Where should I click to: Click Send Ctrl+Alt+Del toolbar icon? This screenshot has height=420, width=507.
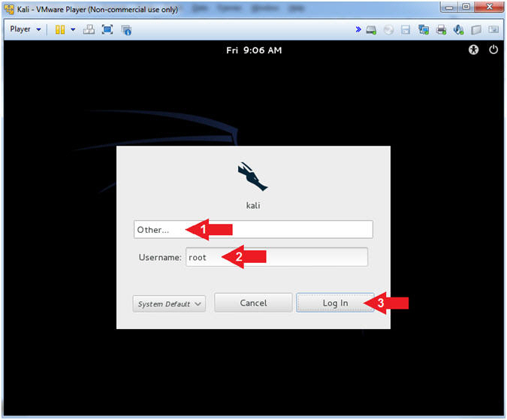tap(89, 30)
